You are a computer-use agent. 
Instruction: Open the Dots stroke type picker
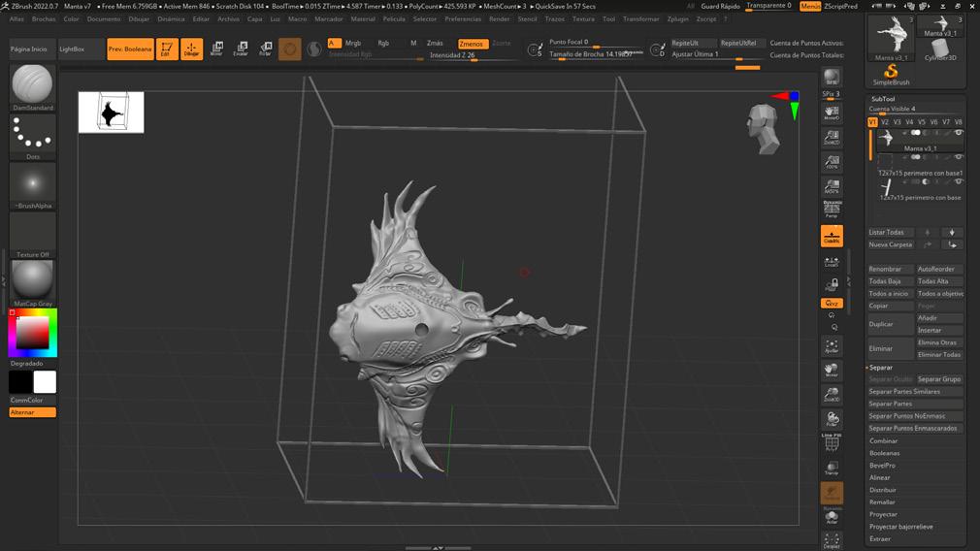(32, 134)
